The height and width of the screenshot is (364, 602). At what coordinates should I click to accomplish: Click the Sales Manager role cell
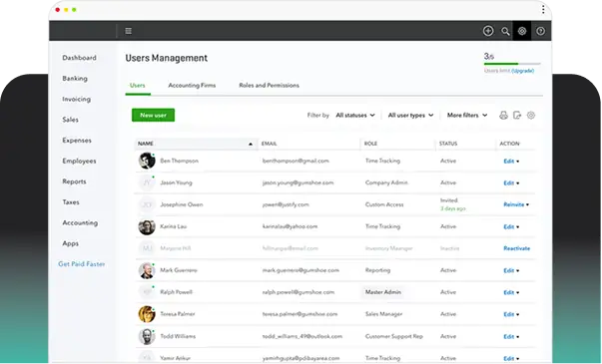click(383, 314)
